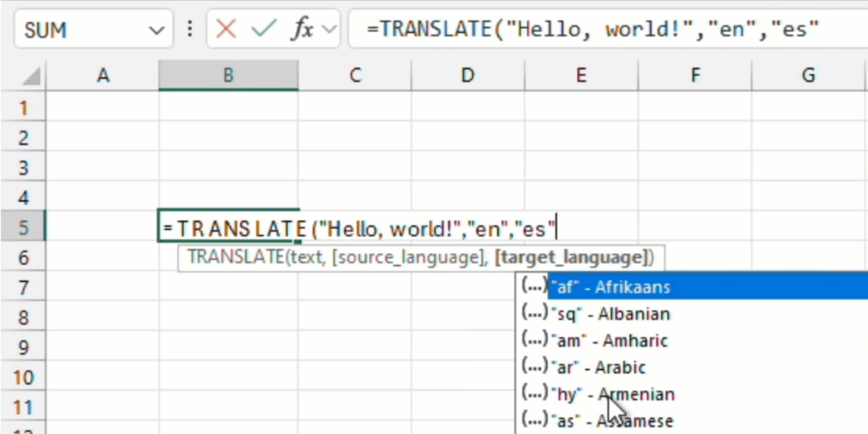Open the Name Box dropdown arrow
868x434 pixels.
click(156, 29)
